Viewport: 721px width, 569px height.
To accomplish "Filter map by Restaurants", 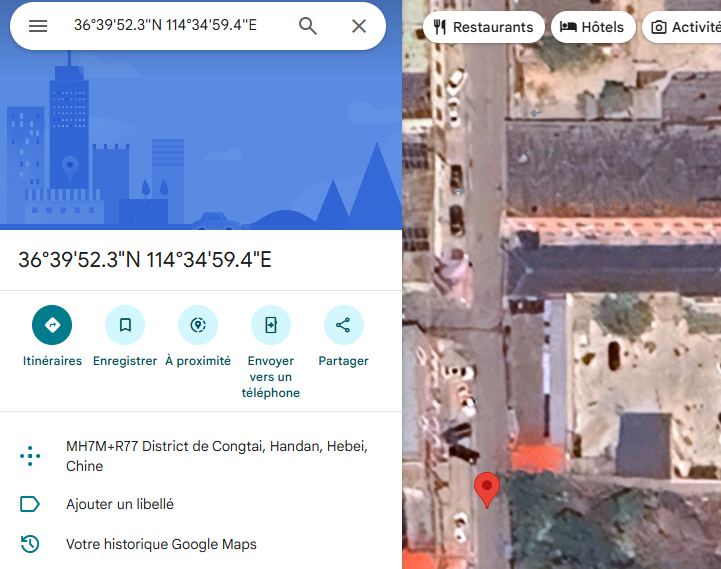I will [x=484, y=27].
